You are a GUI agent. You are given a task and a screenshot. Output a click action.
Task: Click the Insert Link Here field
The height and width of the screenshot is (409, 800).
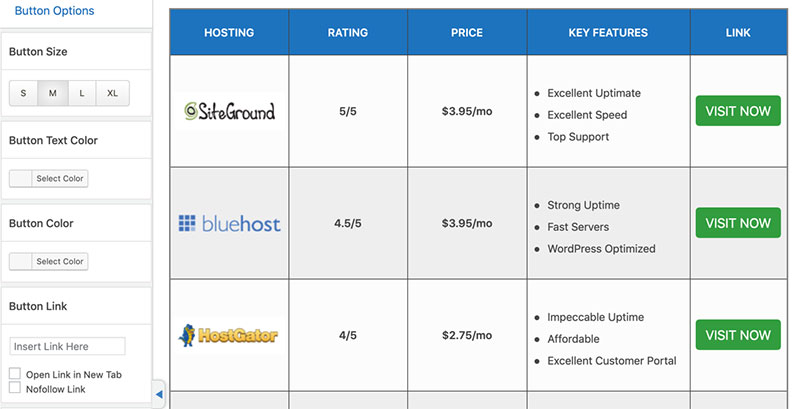(x=67, y=346)
